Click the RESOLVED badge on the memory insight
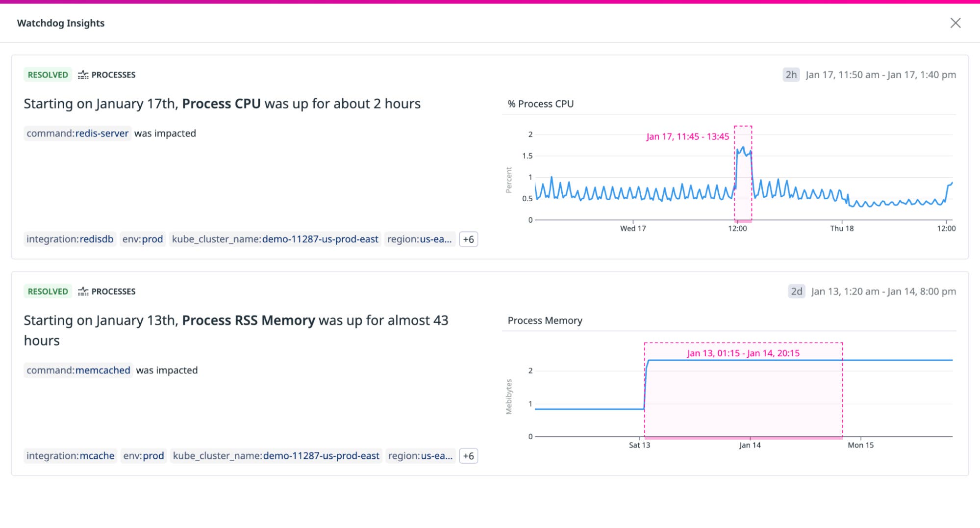The image size is (980, 528). tap(47, 291)
